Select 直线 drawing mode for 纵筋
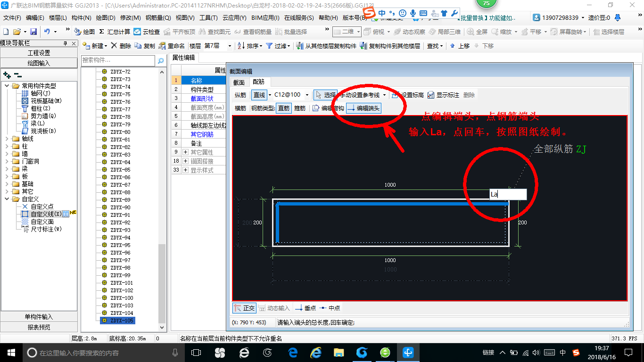 pos(259,95)
